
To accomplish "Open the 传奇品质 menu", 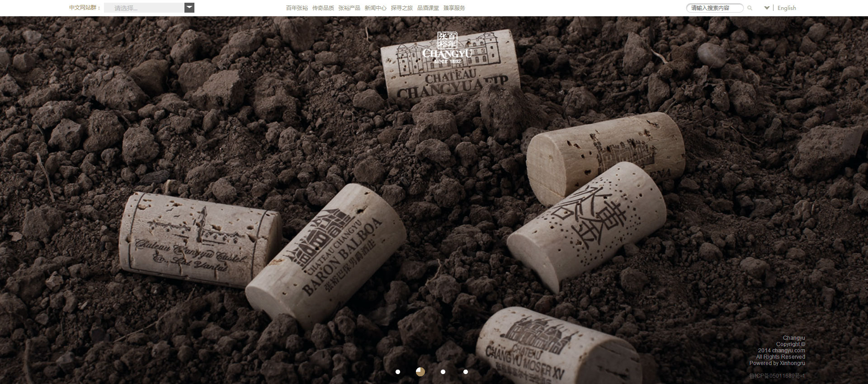I will click(323, 8).
